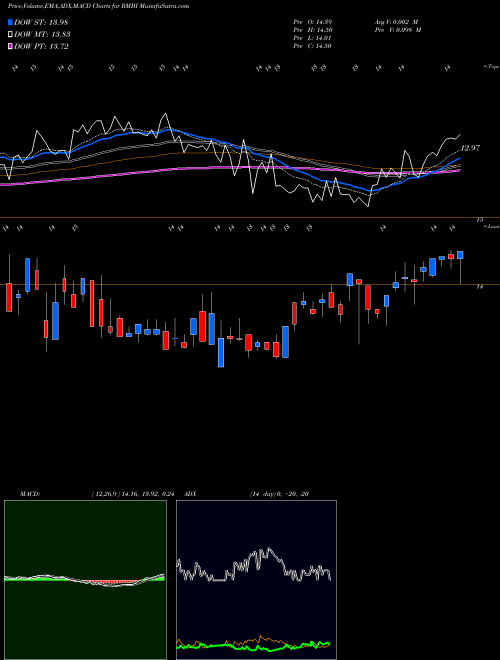500x660 pixels.
Task: Click the 'ADX' panel label
Action: (190, 494)
